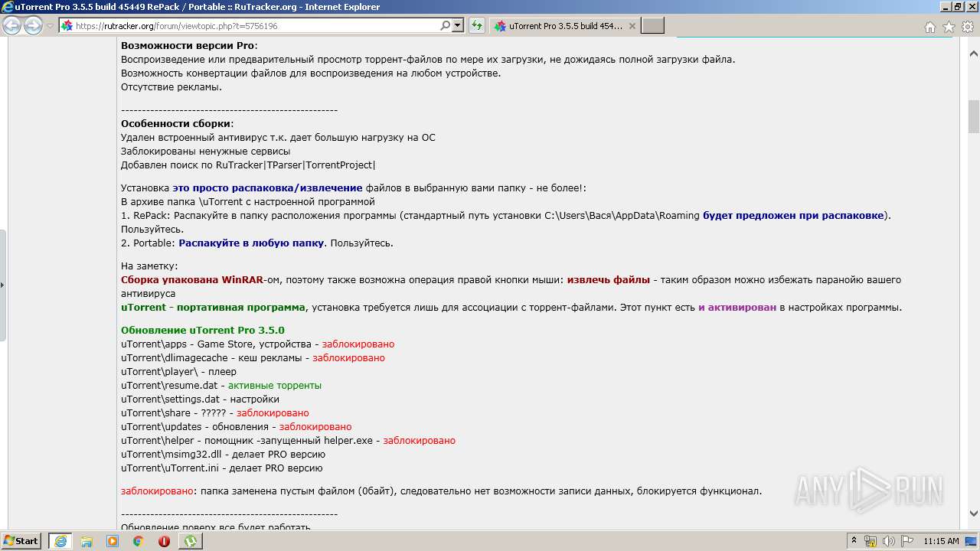Click the line 'uTorrent\msimg32.dll - делает PRO версию'
The width and height of the screenshot is (980, 551).
click(223, 455)
